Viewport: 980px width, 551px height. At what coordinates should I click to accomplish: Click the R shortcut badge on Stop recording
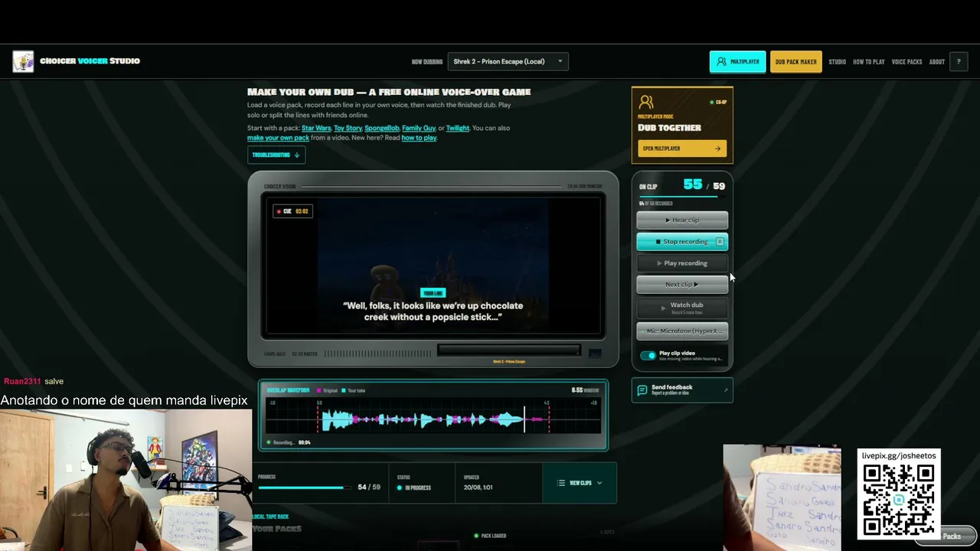[720, 242]
